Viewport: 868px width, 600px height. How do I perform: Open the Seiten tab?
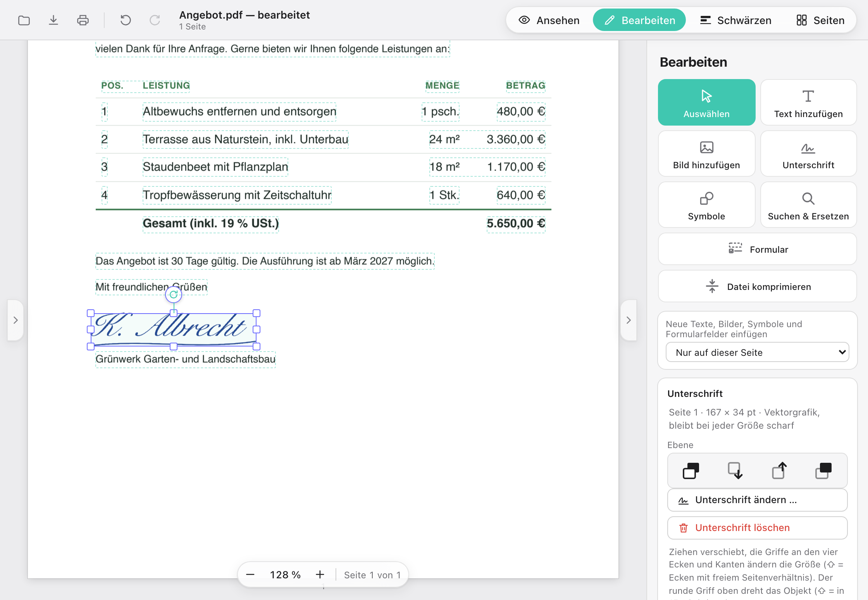point(820,20)
